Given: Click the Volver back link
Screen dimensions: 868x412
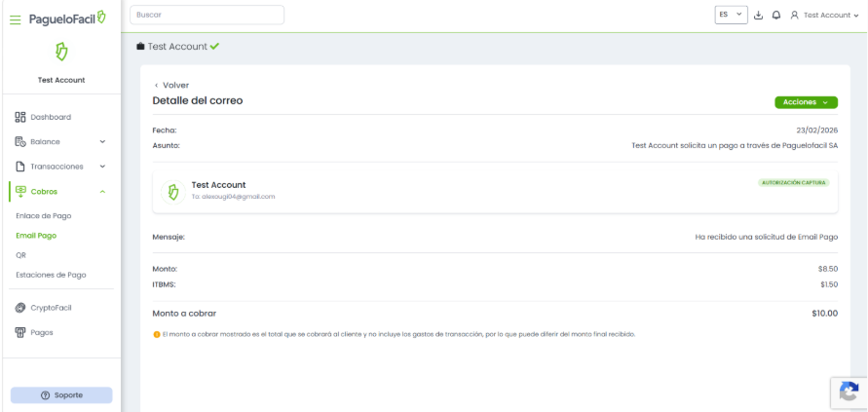Looking at the screenshot, I should (x=171, y=85).
